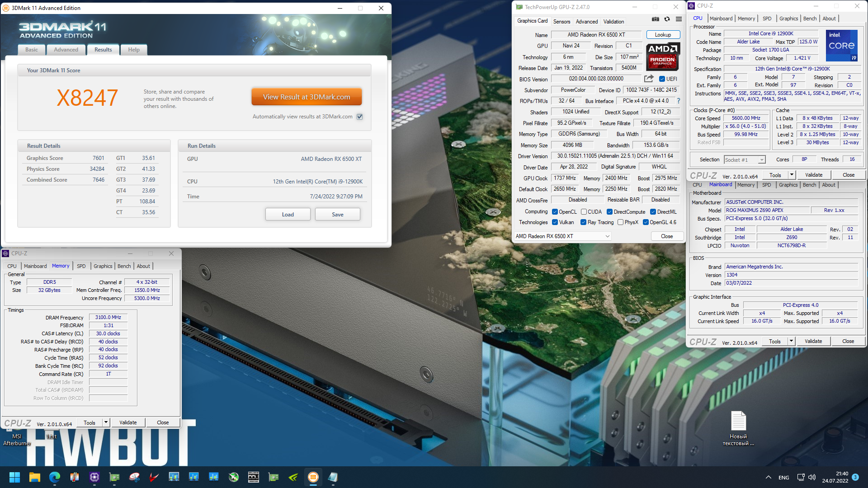Click network tray icon
This screenshot has width=868, height=488.
point(801,477)
